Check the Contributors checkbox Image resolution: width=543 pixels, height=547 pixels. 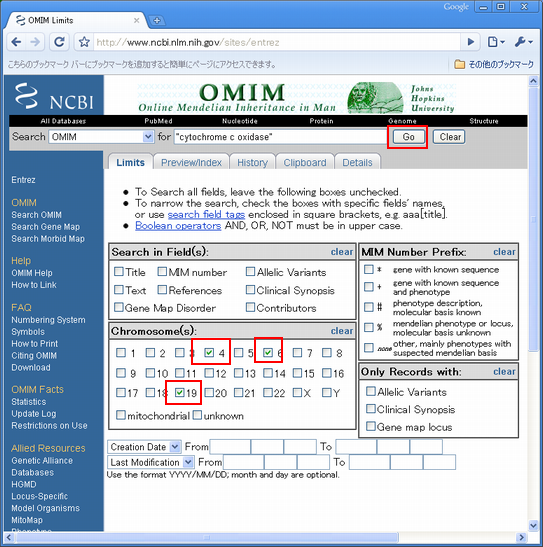(250, 307)
